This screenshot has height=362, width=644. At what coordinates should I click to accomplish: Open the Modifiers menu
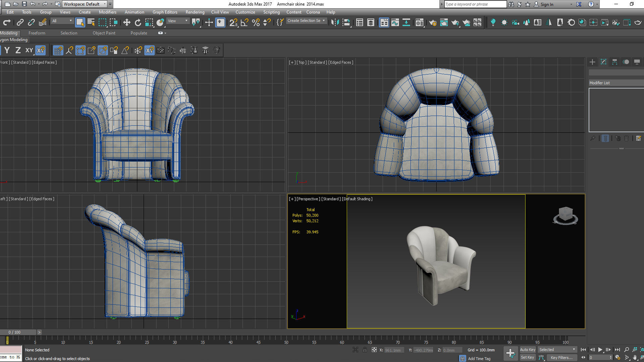(107, 12)
